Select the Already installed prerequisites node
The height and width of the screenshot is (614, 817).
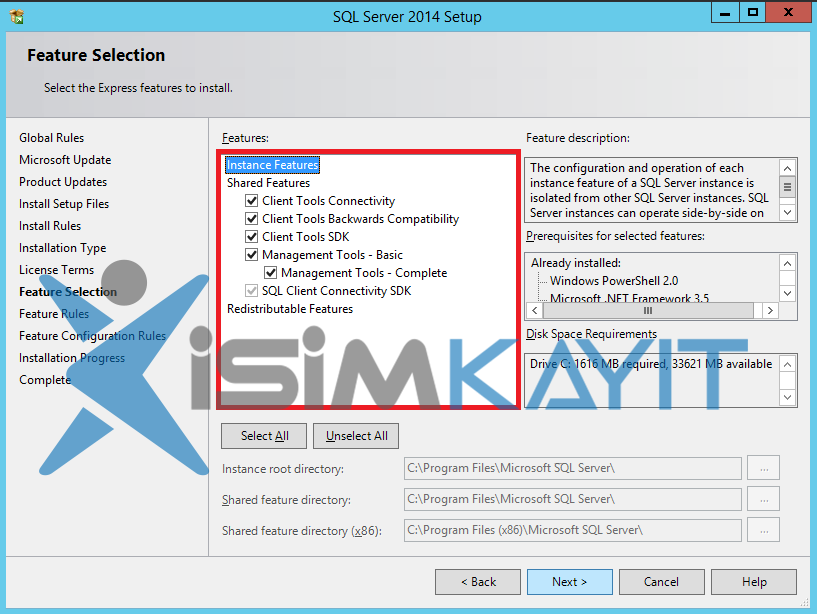(x=576, y=263)
